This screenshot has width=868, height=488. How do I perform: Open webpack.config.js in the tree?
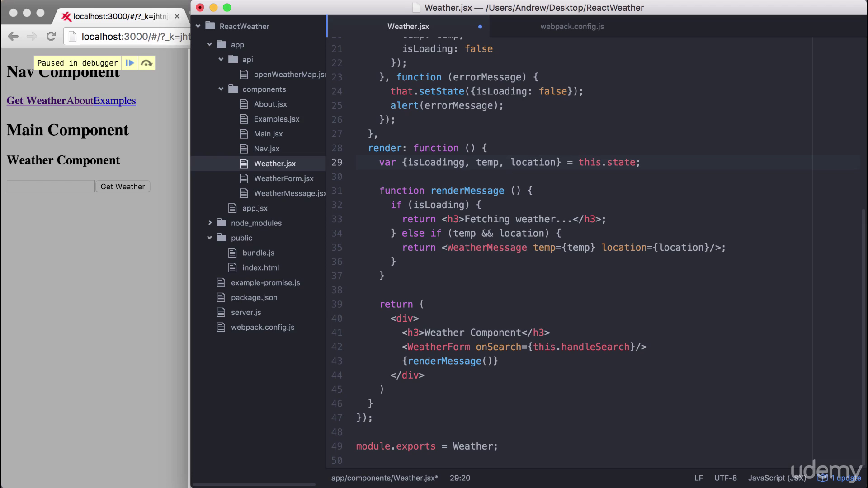tap(263, 328)
